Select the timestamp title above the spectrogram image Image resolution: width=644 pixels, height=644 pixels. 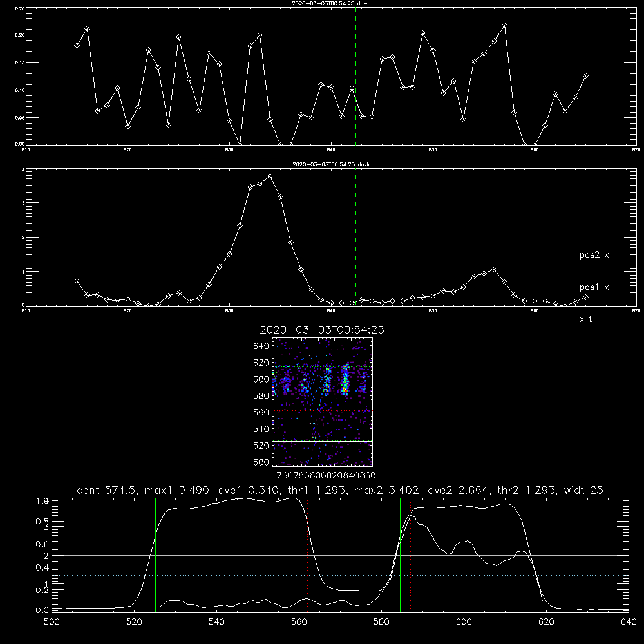[322, 330]
